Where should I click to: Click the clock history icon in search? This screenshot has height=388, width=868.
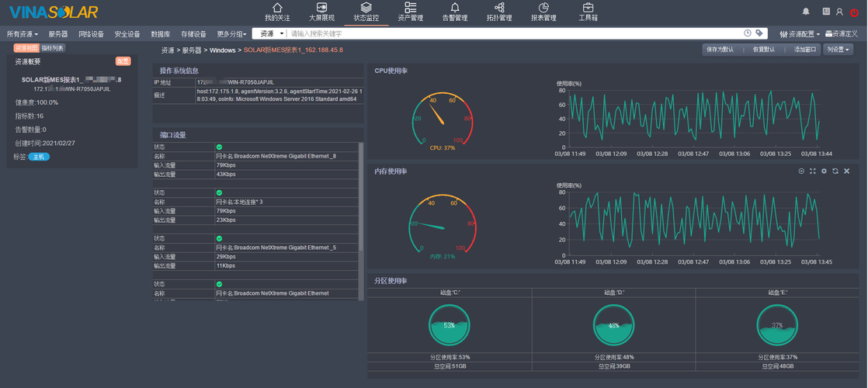click(748, 33)
